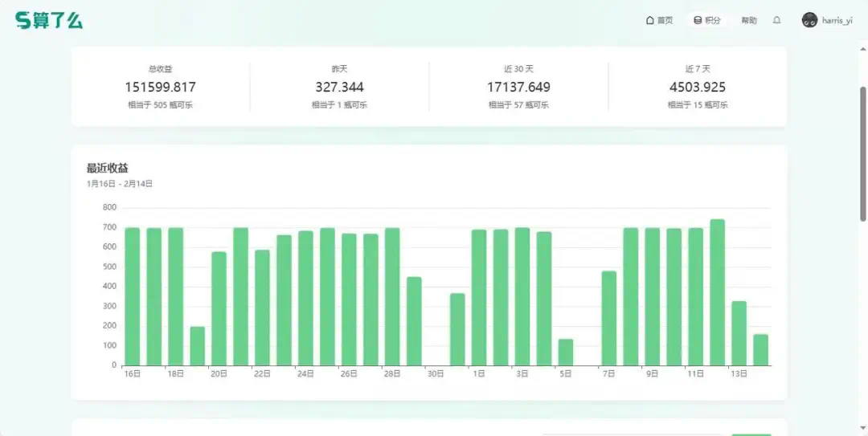This screenshot has height=436, width=868.
Task: Click the bar for 31日
Action: tap(457, 329)
